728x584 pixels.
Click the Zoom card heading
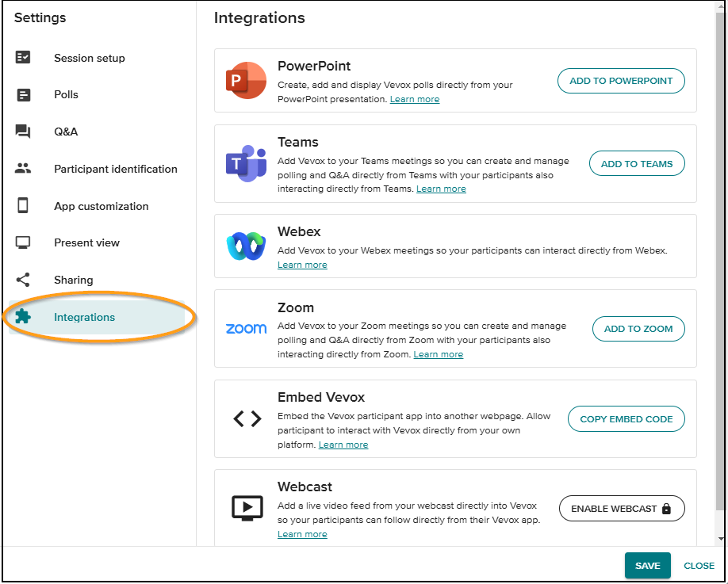(296, 307)
